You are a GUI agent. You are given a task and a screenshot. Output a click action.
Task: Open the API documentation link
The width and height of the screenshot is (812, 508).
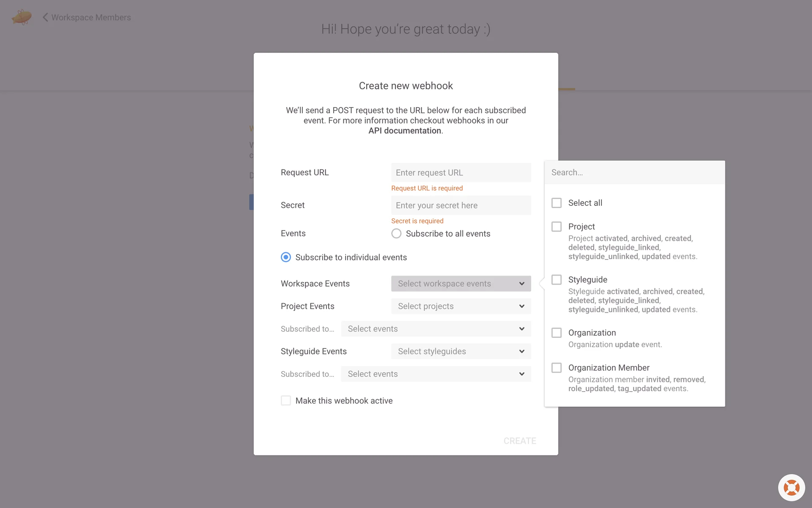404,131
